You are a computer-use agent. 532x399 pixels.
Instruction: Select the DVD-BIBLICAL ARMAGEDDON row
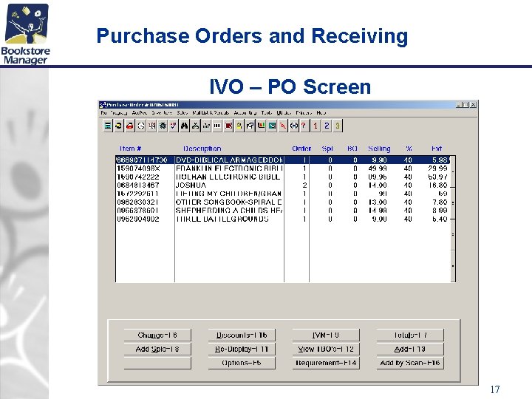282,160
